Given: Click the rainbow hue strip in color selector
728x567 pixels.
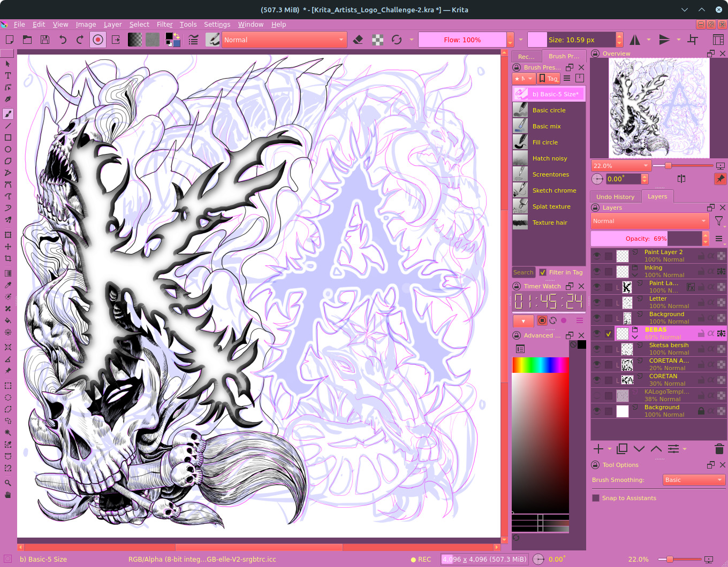Looking at the screenshot, I should point(540,365).
